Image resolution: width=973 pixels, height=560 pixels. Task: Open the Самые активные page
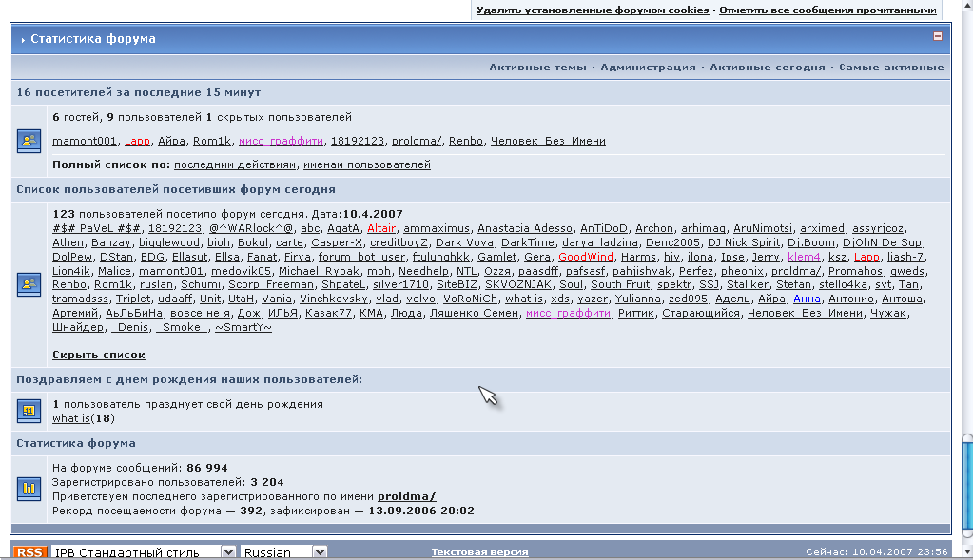[891, 68]
